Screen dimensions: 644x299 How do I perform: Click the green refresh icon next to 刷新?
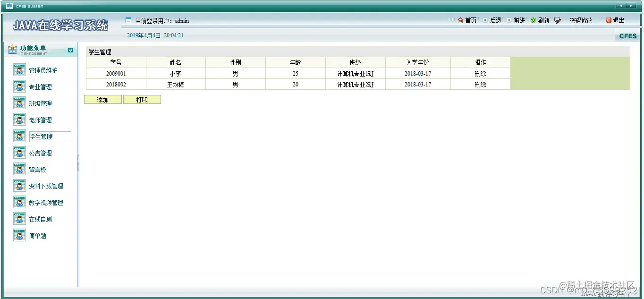point(534,20)
